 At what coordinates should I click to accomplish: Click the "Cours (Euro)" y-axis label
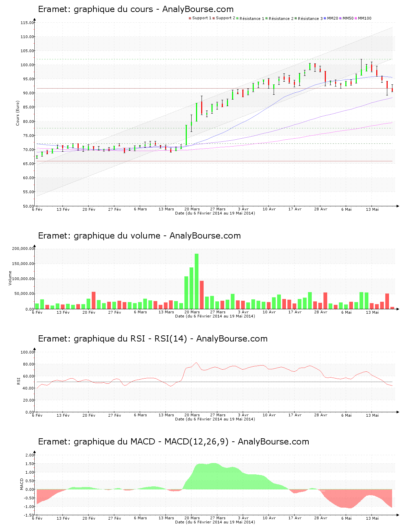[18, 113]
